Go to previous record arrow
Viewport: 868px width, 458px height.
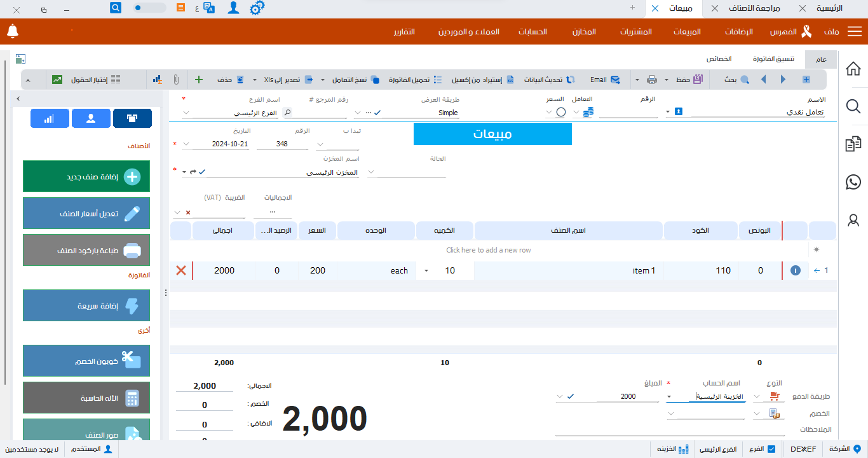pyautogui.click(x=763, y=80)
